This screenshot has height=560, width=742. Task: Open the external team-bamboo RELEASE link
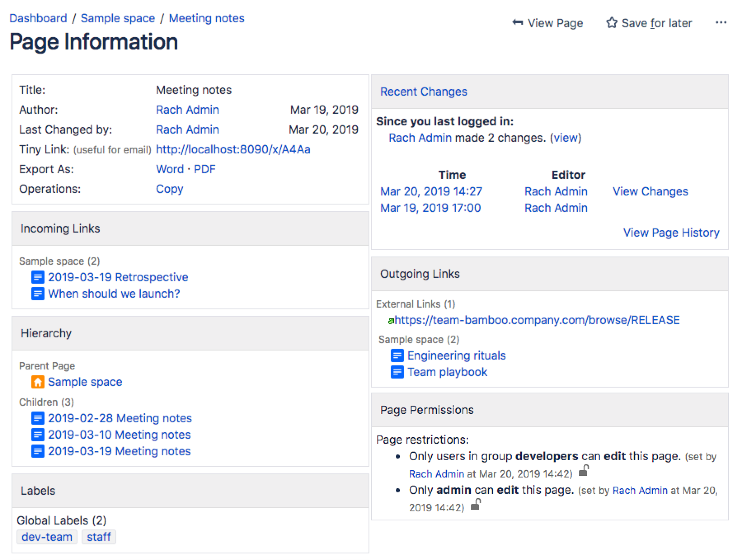537,320
